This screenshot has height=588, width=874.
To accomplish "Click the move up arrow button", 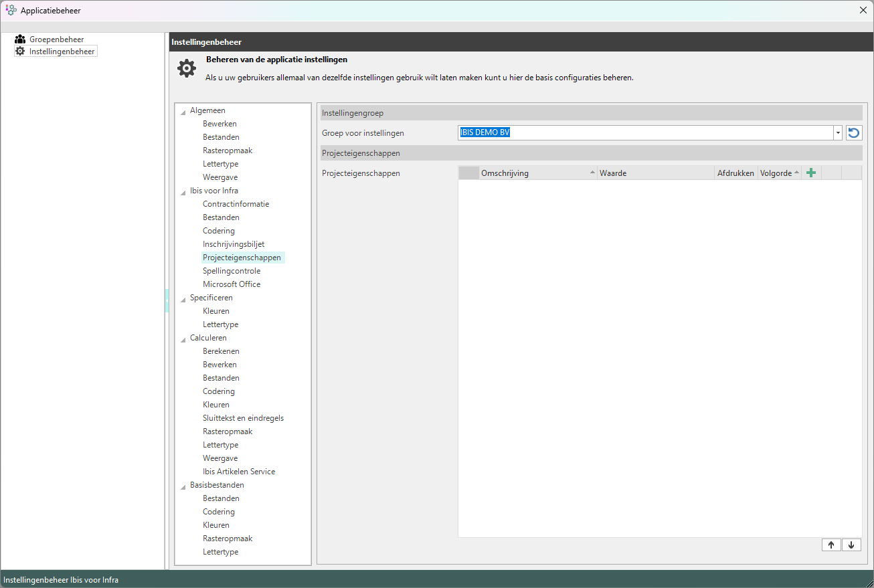I will click(x=831, y=545).
